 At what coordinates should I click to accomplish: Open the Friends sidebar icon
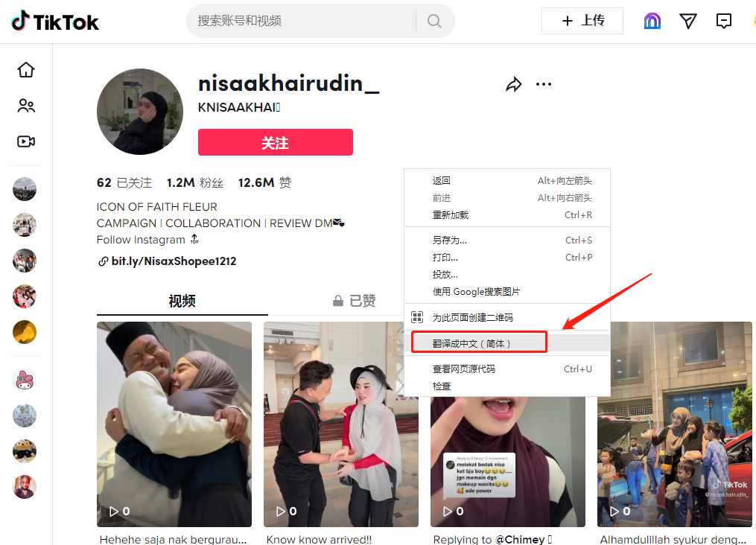click(x=26, y=106)
